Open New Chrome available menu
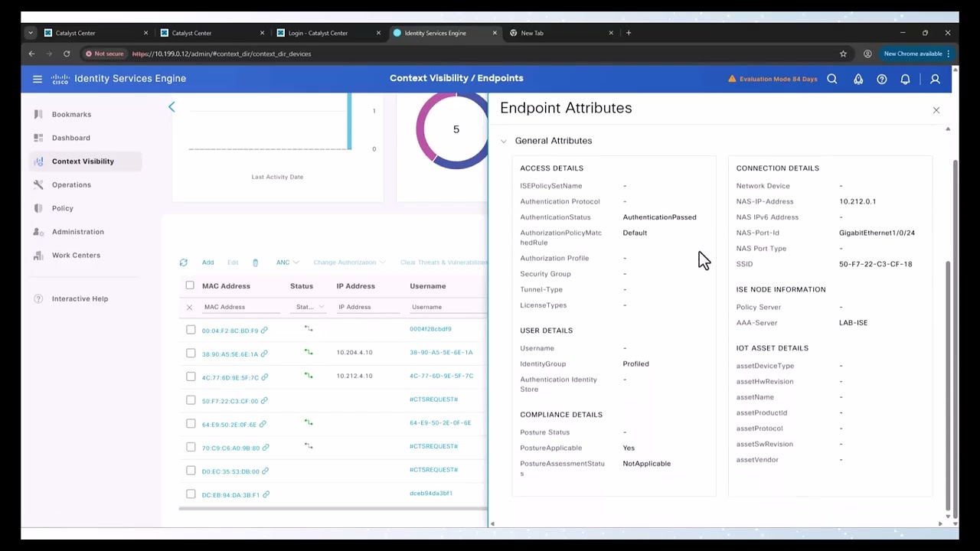 [x=917, y=54]
